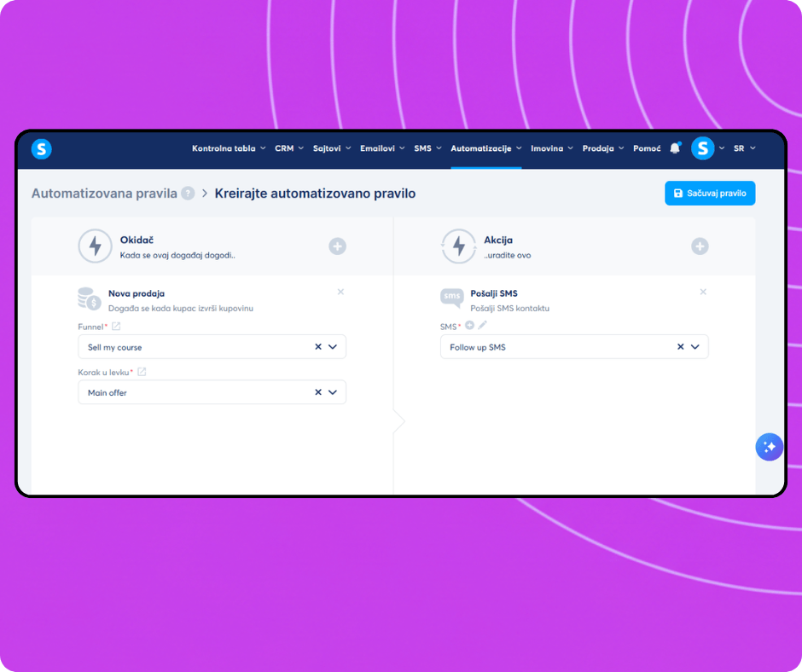802x672 pixels.
Task: Click the Nova prodaja trigger title
Action: [x=136, y=293]
